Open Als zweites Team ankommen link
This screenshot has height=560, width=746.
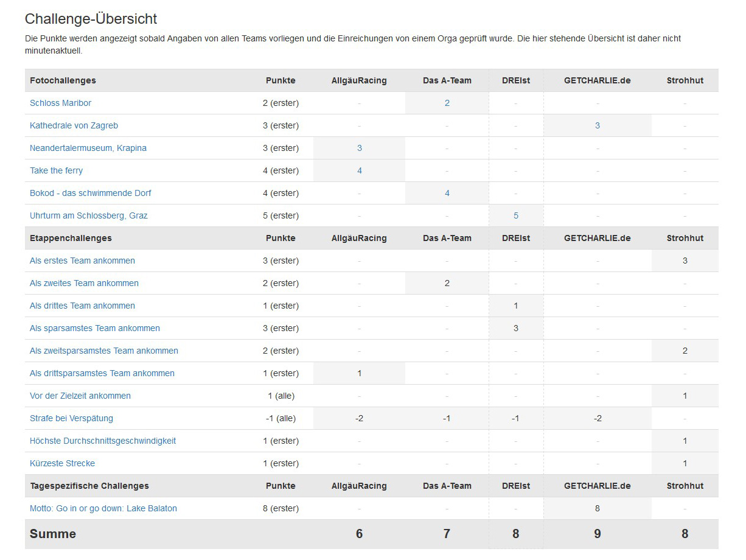pyautogui.click(x=84, y=283)
